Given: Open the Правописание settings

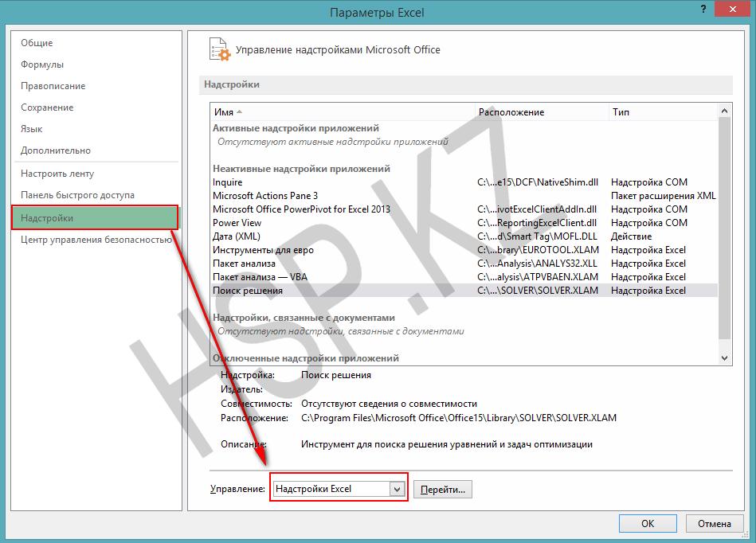Looking at the screenshot, I should (x=53, y=86).
